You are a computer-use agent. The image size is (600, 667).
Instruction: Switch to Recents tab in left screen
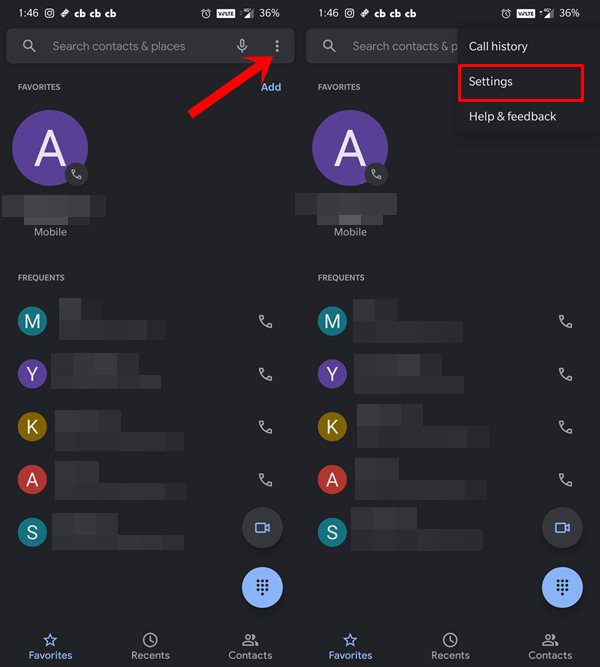click(x=150, y=647)
